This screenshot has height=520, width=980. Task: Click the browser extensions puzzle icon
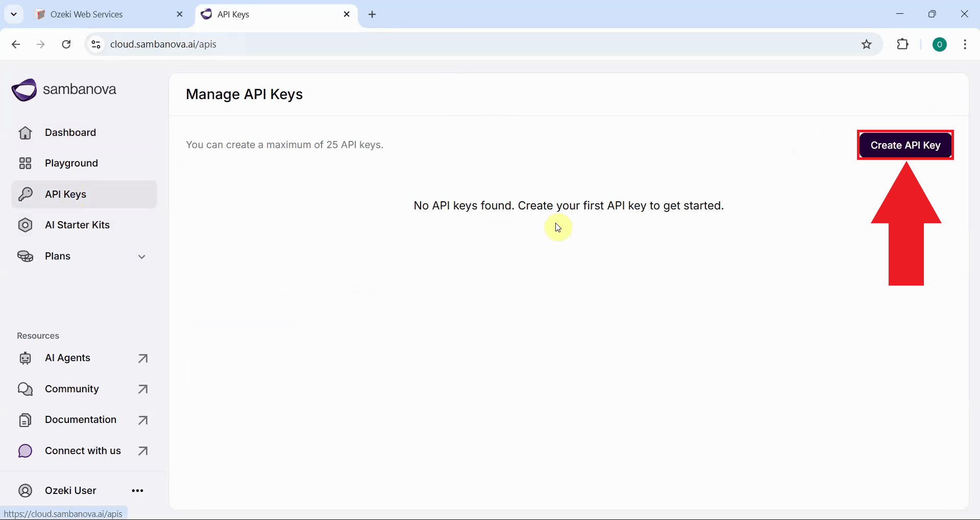coord(903,44)
